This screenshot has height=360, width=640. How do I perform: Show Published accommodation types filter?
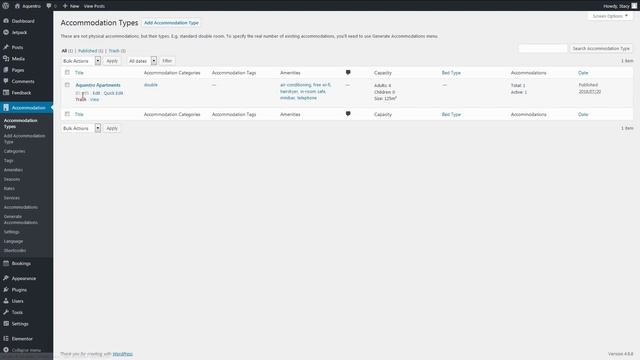(87, 51)
